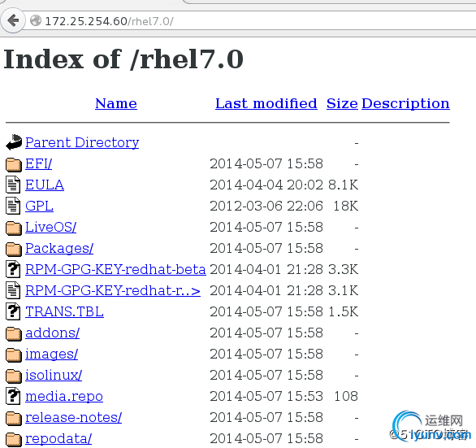Open the Parent Directory link

point(82,142)
